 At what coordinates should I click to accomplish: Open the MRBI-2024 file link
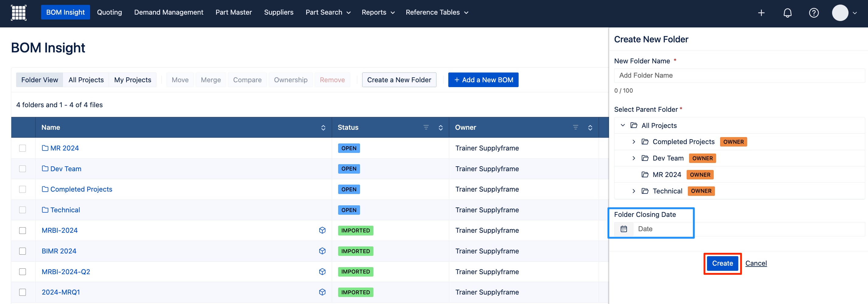(60, 231)
